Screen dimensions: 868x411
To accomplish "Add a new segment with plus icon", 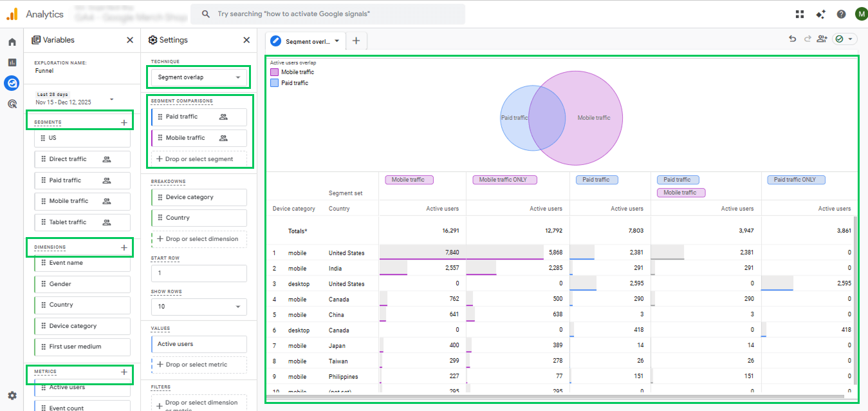I will (124, 122).
